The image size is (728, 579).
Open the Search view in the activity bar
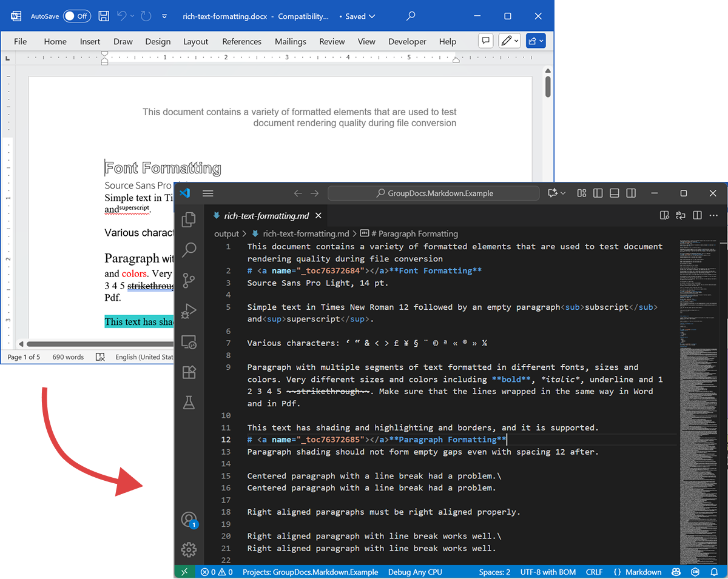click(189, 250)
